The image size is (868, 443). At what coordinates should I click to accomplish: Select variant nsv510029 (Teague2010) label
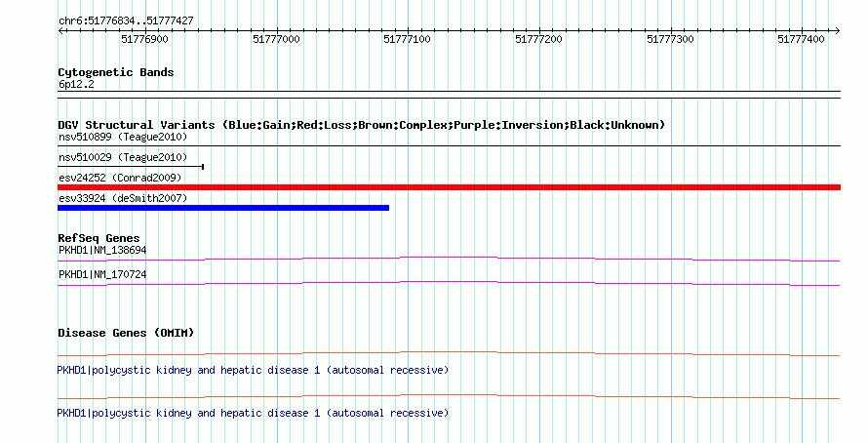(x=123, y=157)
